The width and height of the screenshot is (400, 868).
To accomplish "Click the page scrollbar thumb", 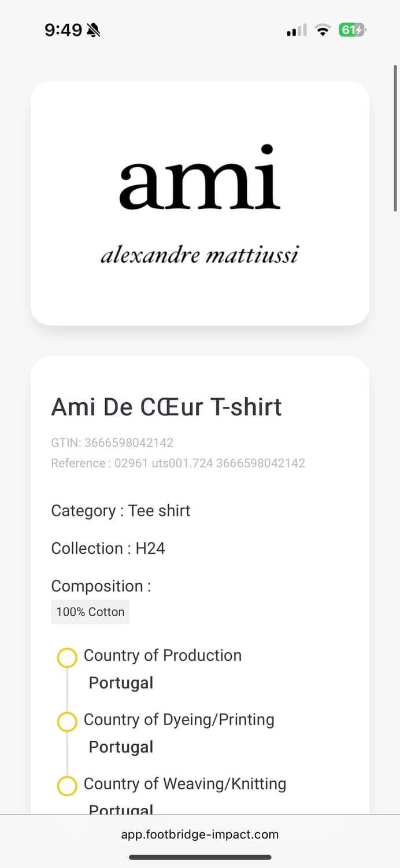I will pyautogui.click(x=395, y=139).
